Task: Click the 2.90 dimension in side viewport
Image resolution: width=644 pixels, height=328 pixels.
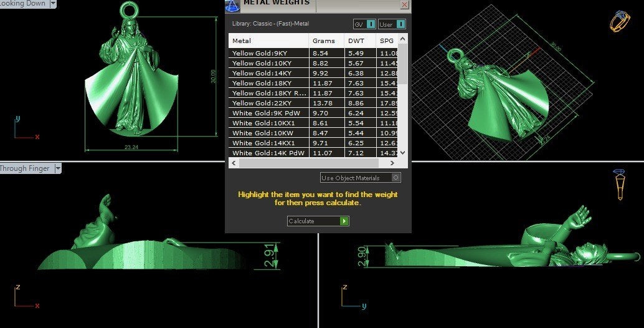Action: pyautogui.click(x=362, y=256)
